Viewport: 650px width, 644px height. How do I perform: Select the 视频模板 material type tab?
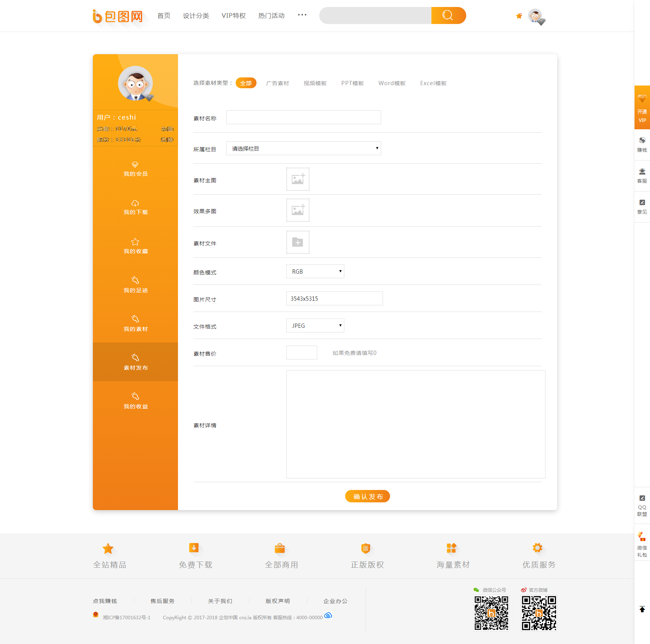[x=315, y=83]
